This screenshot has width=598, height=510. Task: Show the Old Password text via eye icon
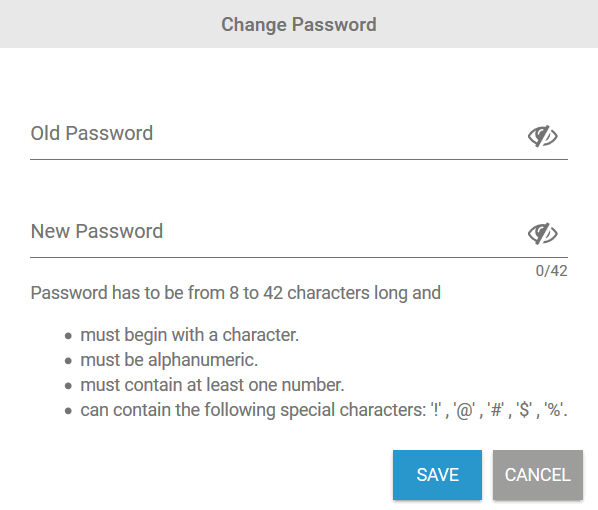coord(542,136)
